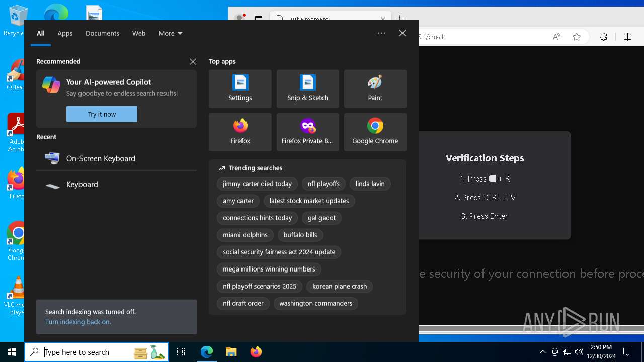644x362 pixels.
Task: Close the search panel
Action: [x=403, y=33]
